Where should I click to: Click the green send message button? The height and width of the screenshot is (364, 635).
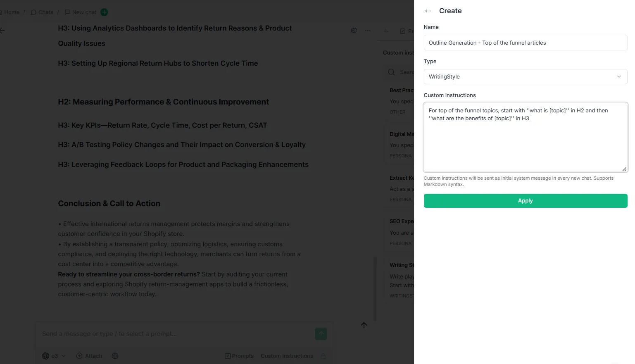point(321,334)
